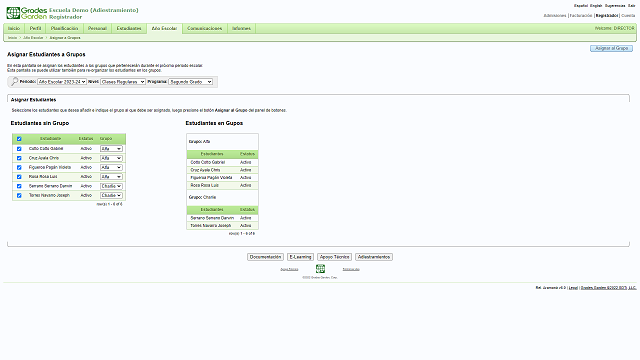Open the Comunicaciones tab
The width and height of the screenshot is (640, 360).
(204, 29)
